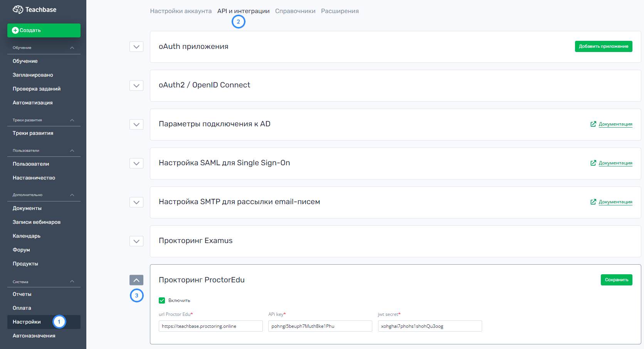644x349 pixels.
Task: Open Наставничество in the sidebar
Action: click(x=34, y=178)
